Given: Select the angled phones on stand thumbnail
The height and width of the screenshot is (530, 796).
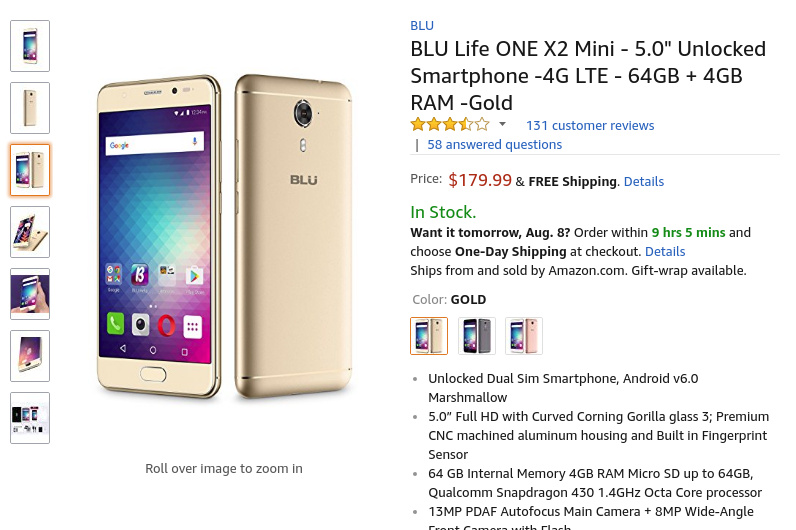Looking at the screenshot, I should coord(30,232).
